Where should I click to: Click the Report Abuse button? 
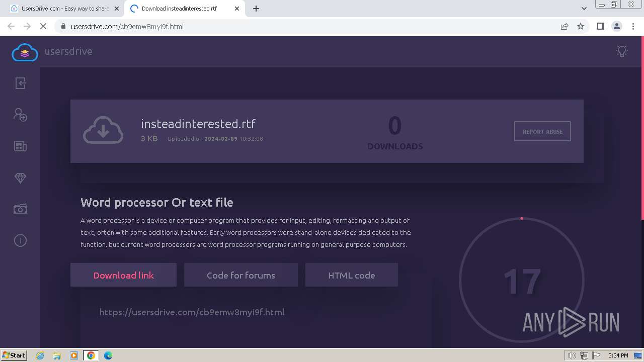coord(542,131)
